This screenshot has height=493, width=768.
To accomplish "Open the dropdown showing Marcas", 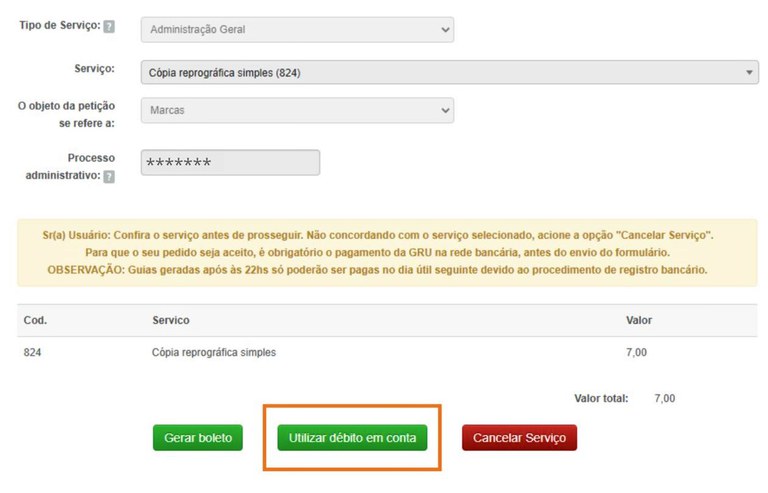I will pyautogui.click(x=297, y=110).
